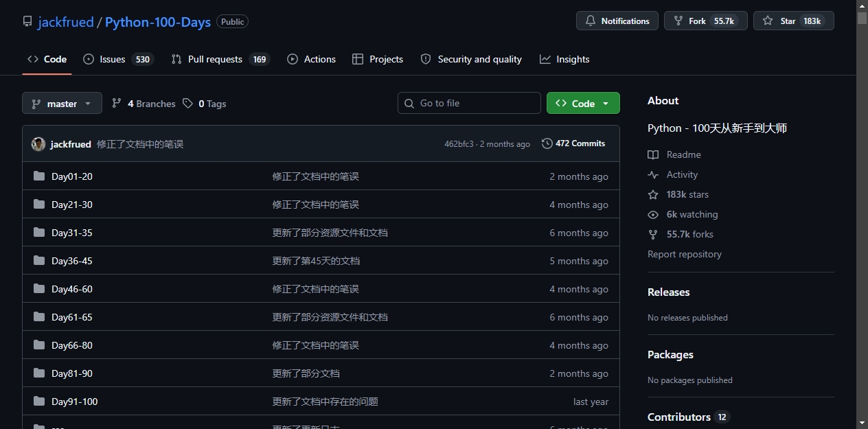868x429 pixels.
Task: Open commit message for Day81-90 row
Action: (x=306, y=373)
